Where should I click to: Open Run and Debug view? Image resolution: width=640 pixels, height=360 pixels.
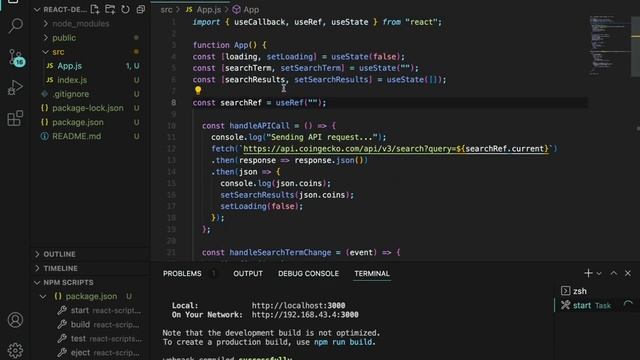click(x=15, y=87)
